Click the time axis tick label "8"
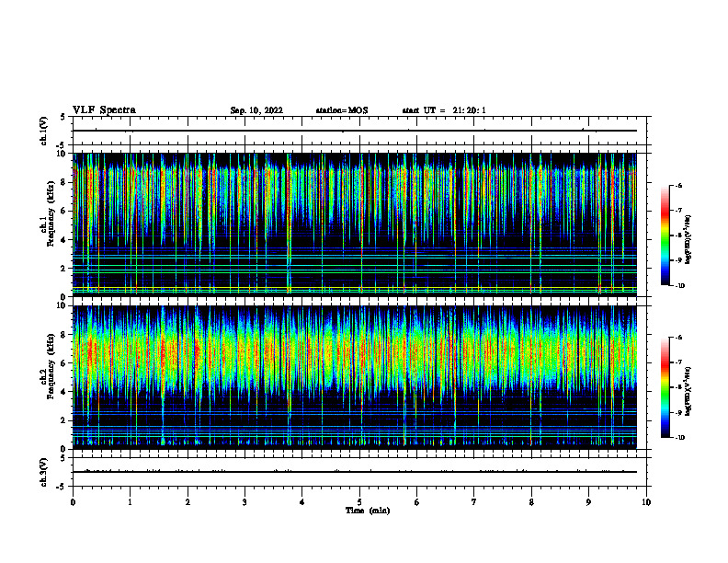The image size is (728, 563). point(531,502)
